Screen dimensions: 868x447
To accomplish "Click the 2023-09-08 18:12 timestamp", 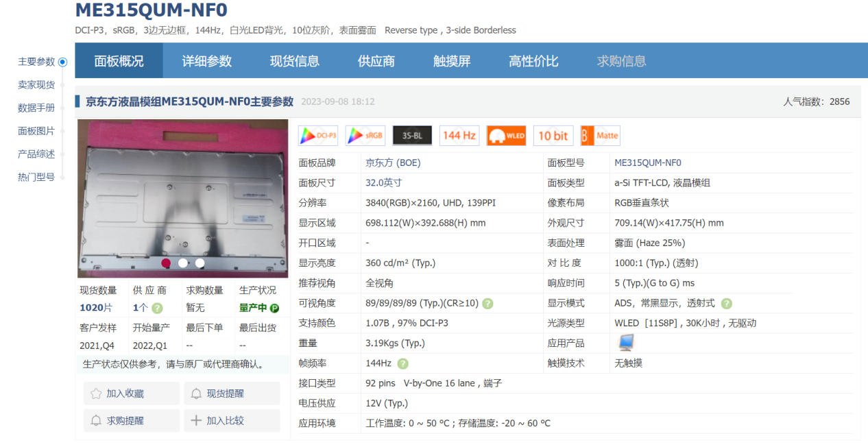I will (x=338, y=101).
